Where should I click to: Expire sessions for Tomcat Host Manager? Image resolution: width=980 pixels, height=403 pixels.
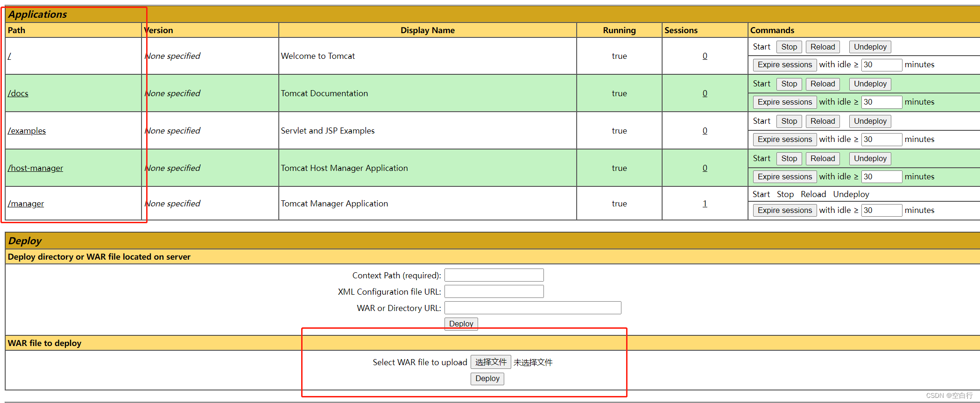(785, 177)
